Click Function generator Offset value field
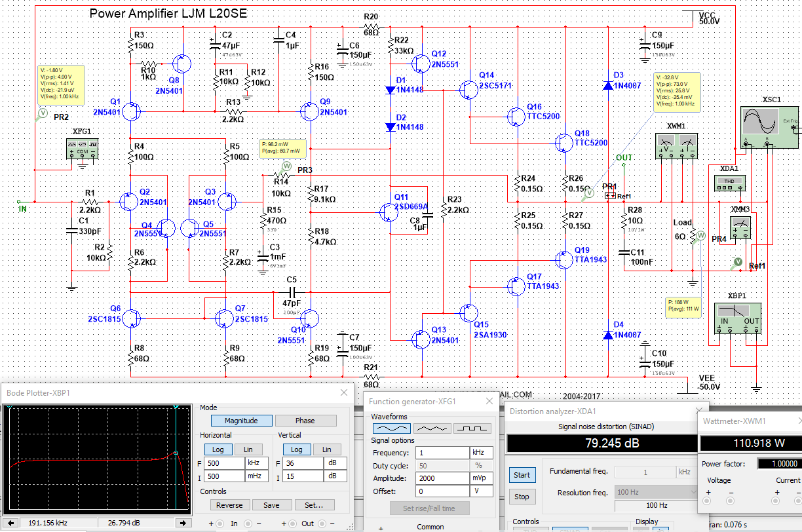This screenshot has height=532, width=802. 442,491
